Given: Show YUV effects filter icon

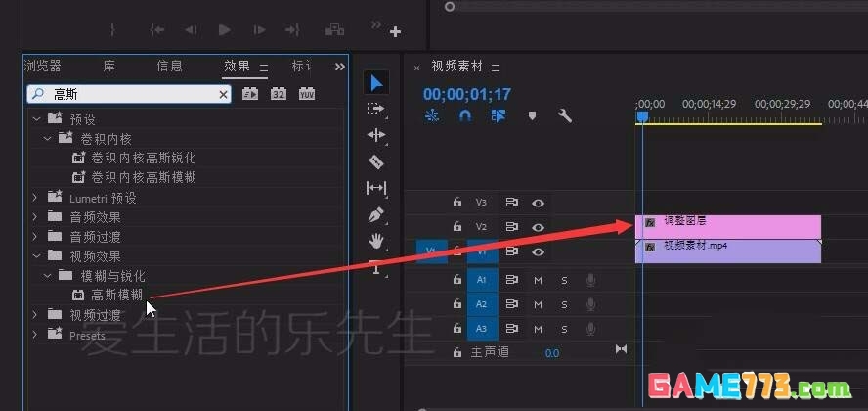Looking at the screenshot, I should coord(307,94).
